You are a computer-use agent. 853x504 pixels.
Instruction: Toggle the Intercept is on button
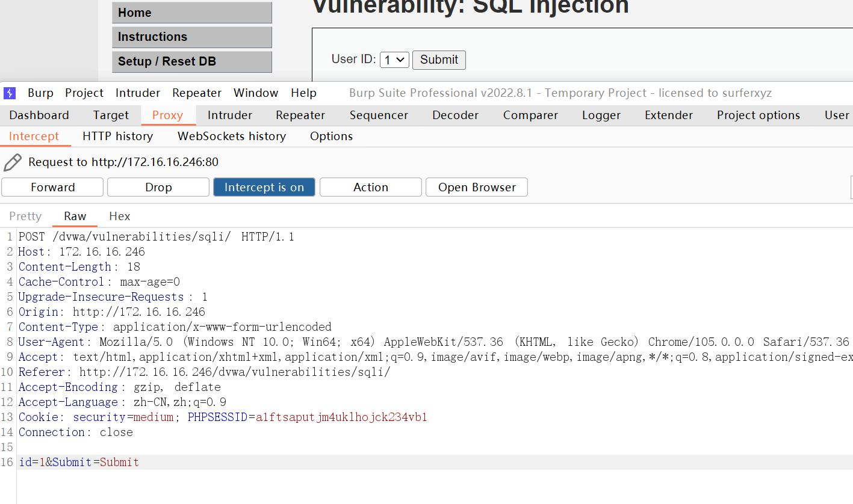pos(264,187)
